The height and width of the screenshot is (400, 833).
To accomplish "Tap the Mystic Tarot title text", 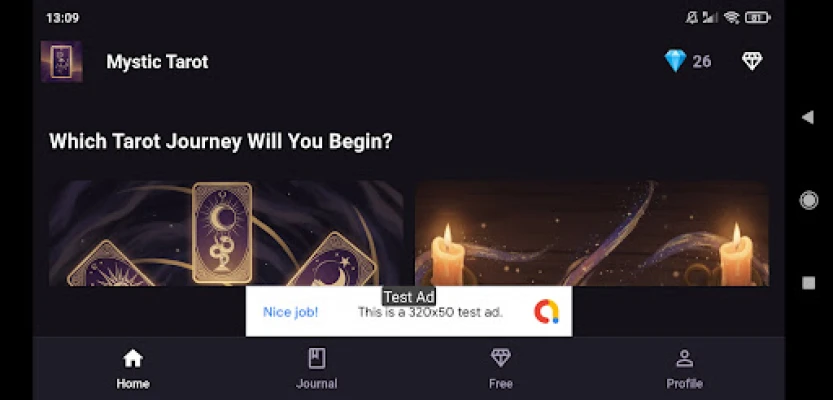I will [x=157, y=62].
